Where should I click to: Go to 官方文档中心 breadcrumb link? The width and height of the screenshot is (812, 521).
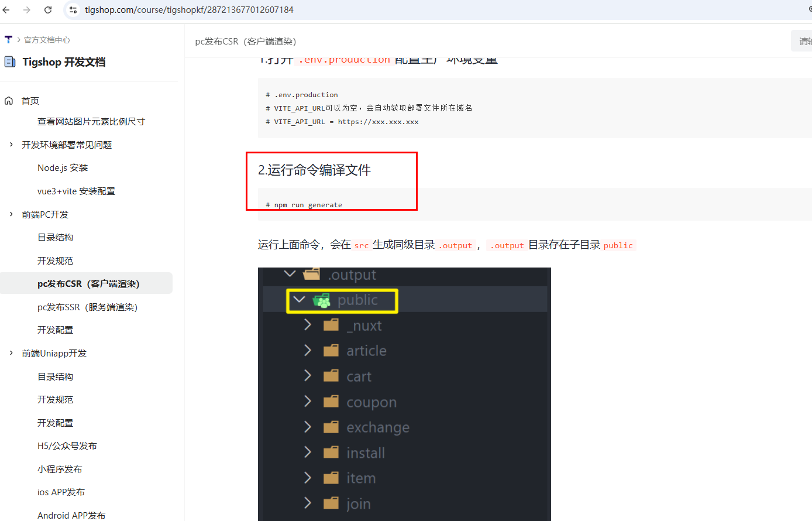[x=47, y=40]
